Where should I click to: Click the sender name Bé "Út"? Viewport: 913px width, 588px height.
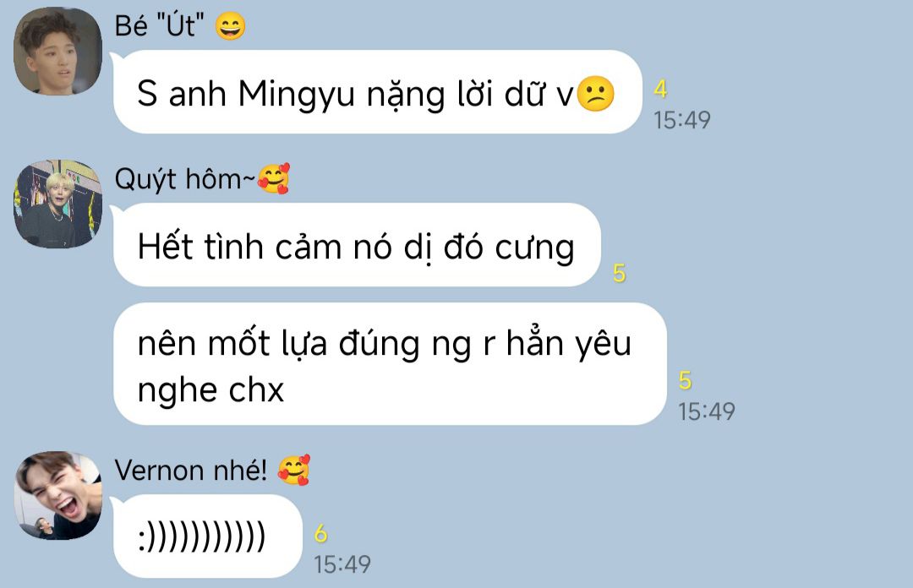[160, 26]
